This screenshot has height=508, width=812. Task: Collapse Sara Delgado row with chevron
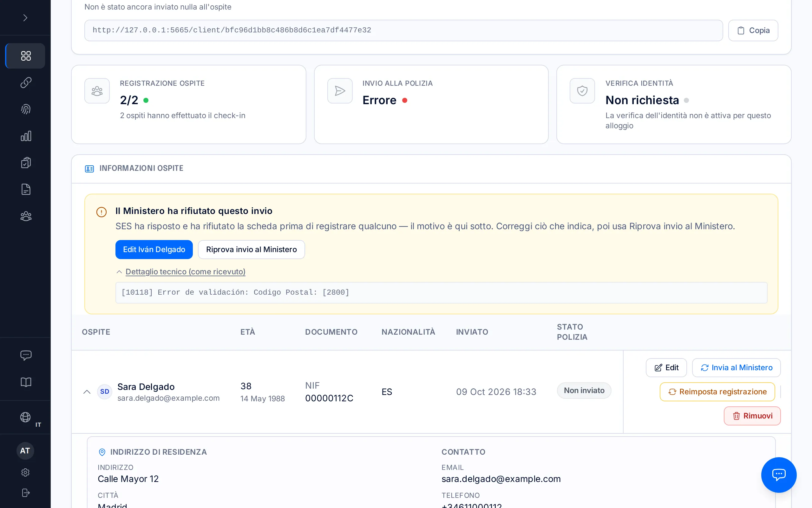coord(87,392)
